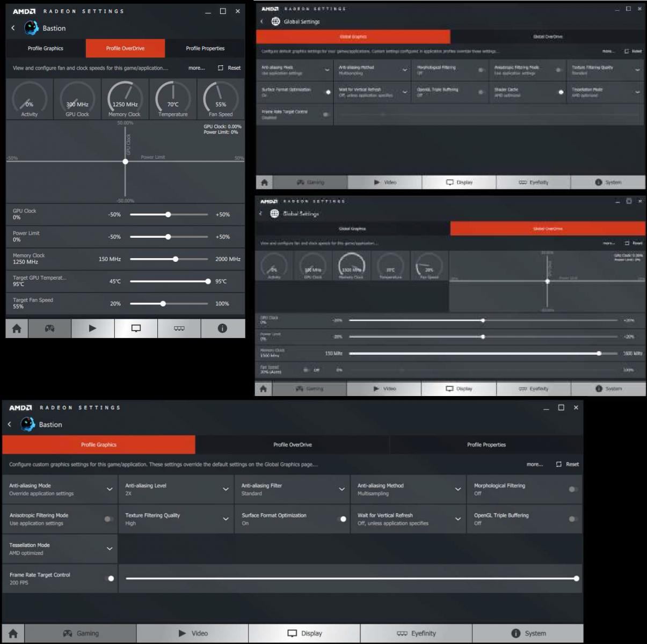Open Tessellation Mode dropdown in Global Graphics window
This screenshot has height=644, width=647.
coord(637,92)
